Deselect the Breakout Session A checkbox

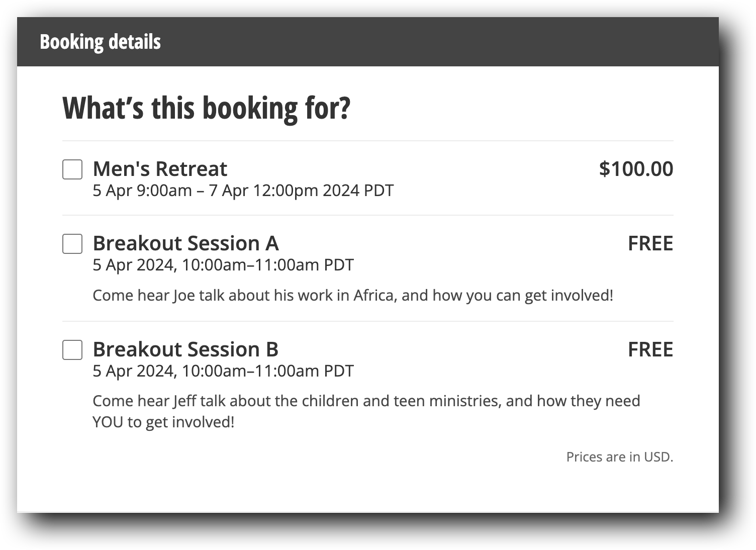pyautogui.click(x=71, y=245)
